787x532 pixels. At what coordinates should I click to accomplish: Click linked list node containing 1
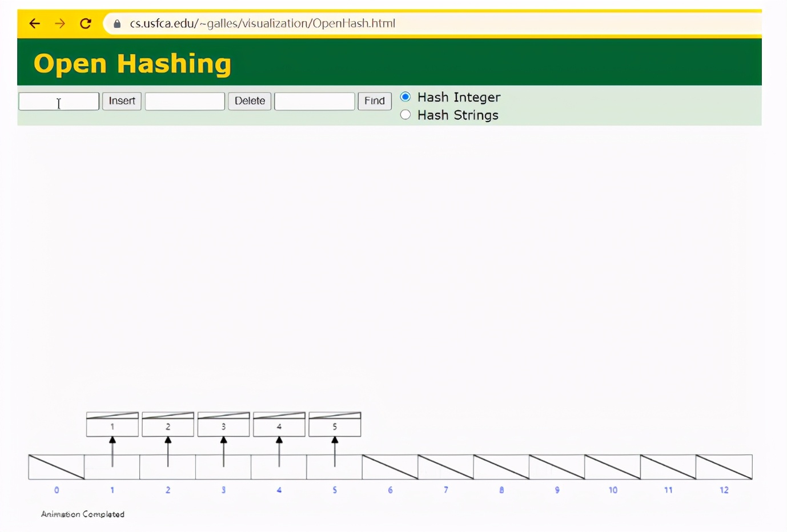tap(113, 426)
